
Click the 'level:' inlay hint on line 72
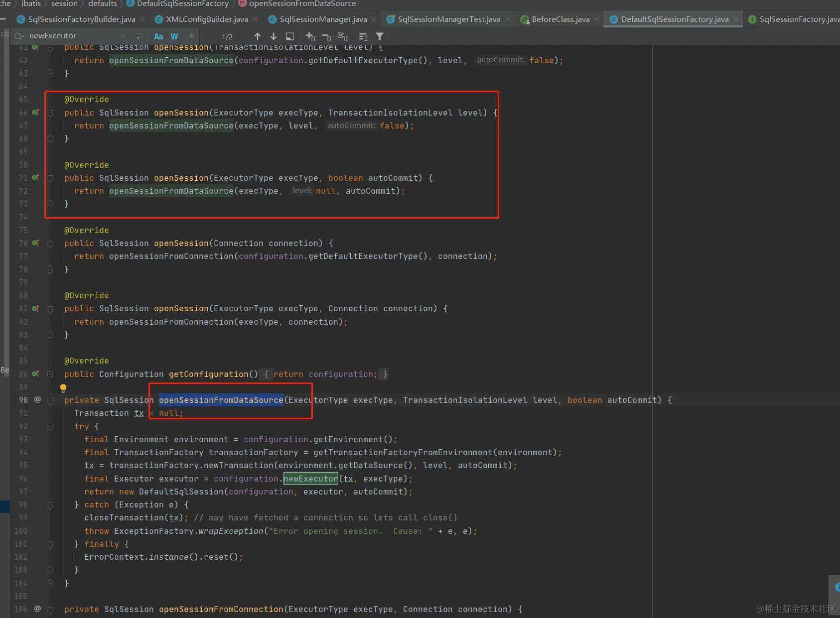(302, 191)
